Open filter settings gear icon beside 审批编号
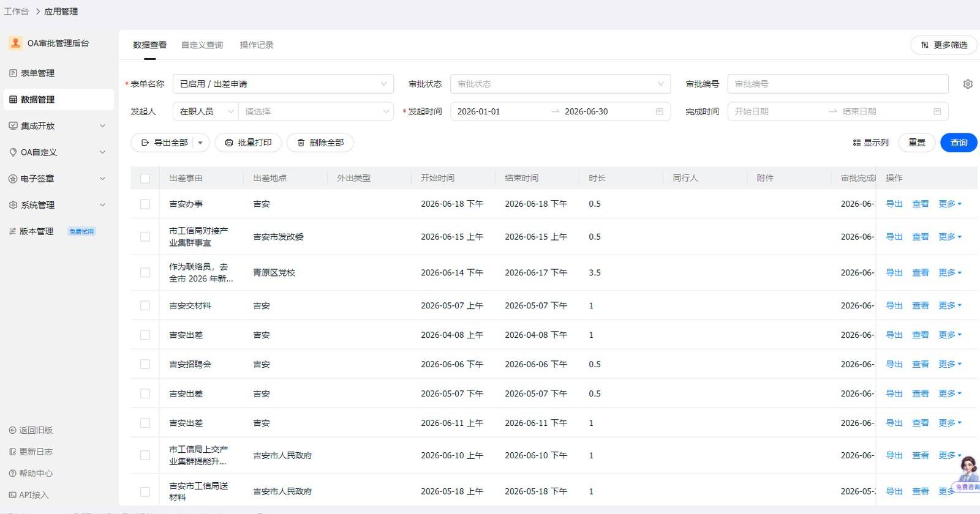 (x=968, y=84)
